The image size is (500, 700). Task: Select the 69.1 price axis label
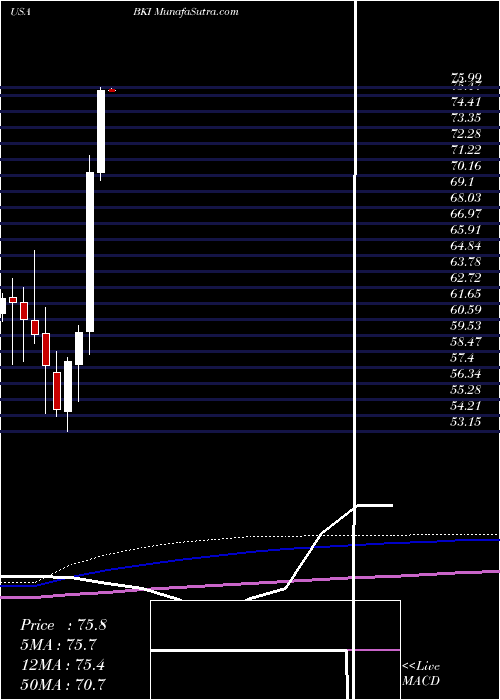[462, 182]
